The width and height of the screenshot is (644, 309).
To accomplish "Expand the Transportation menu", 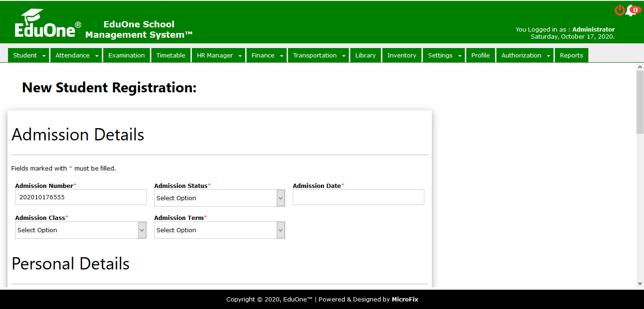I will point(344,56).
